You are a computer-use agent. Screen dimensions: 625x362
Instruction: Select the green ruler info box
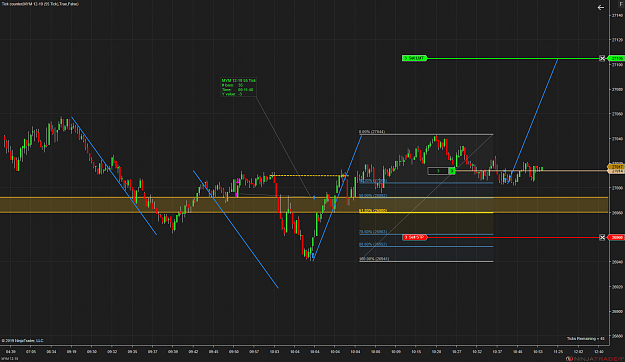pyautogui.click(x=239, y=87)
